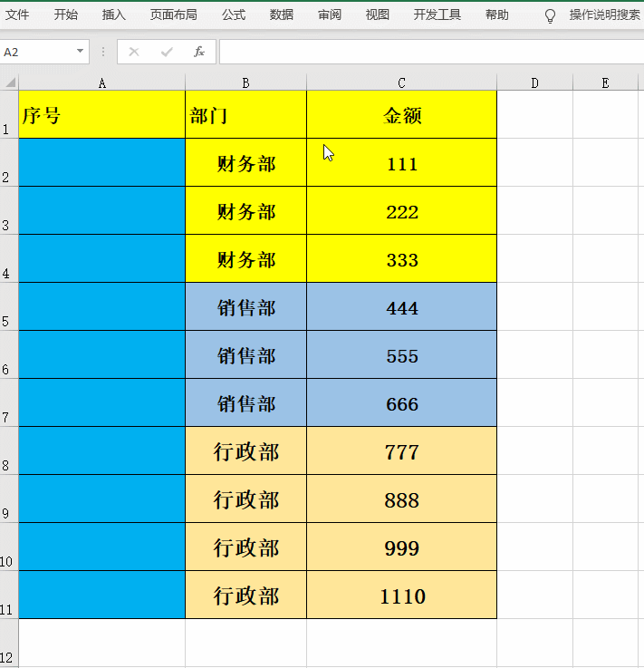Click the cell containing 111
644x668 pixels.
tap(402, 162)
